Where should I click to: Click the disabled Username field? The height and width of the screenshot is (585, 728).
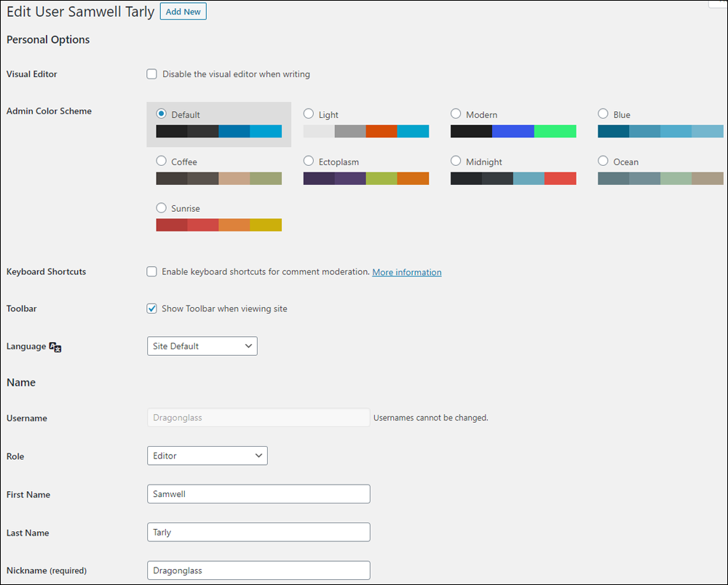pos(258,418)
